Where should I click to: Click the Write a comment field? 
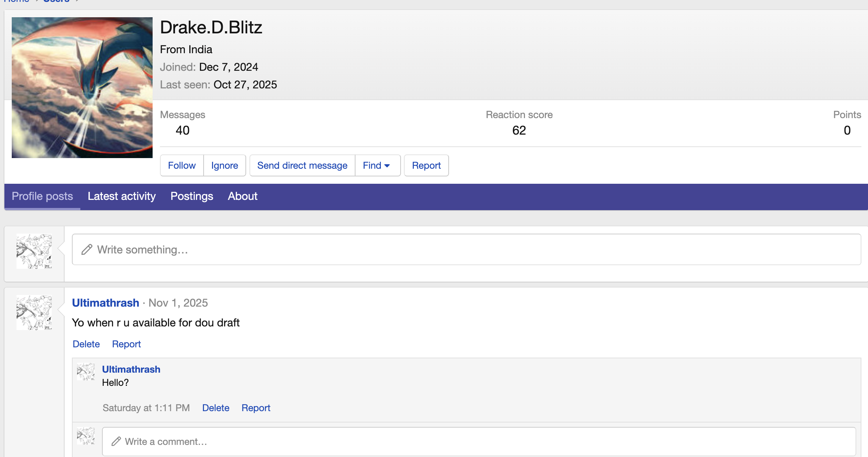(x=478, y=442)
